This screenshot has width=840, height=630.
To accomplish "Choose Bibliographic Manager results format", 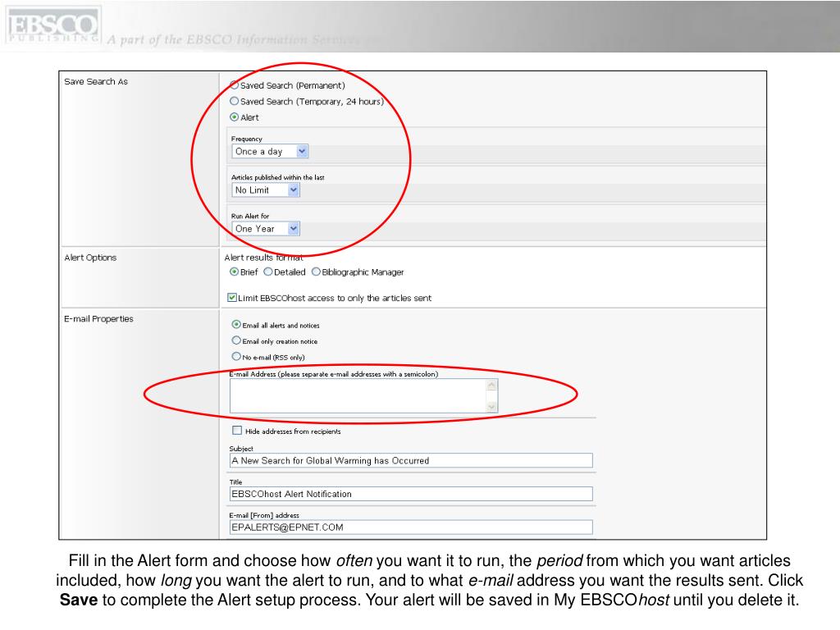I will click(316, 272).
